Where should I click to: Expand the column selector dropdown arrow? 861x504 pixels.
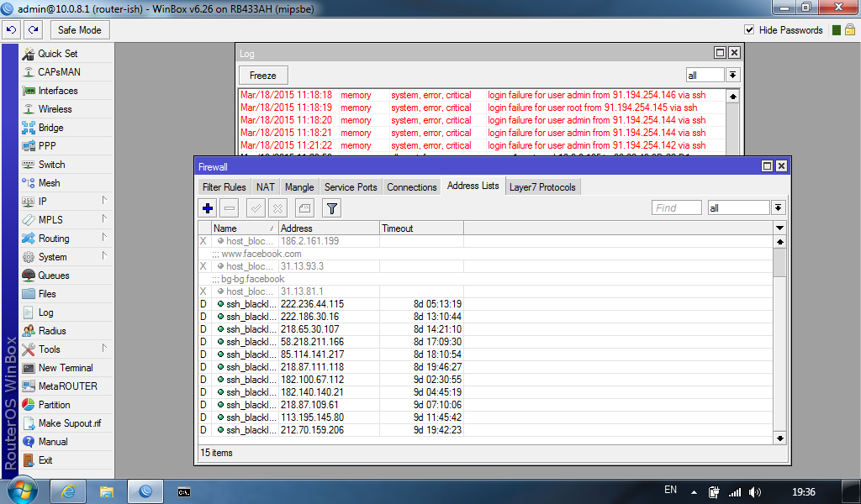(x=779, y=228)
